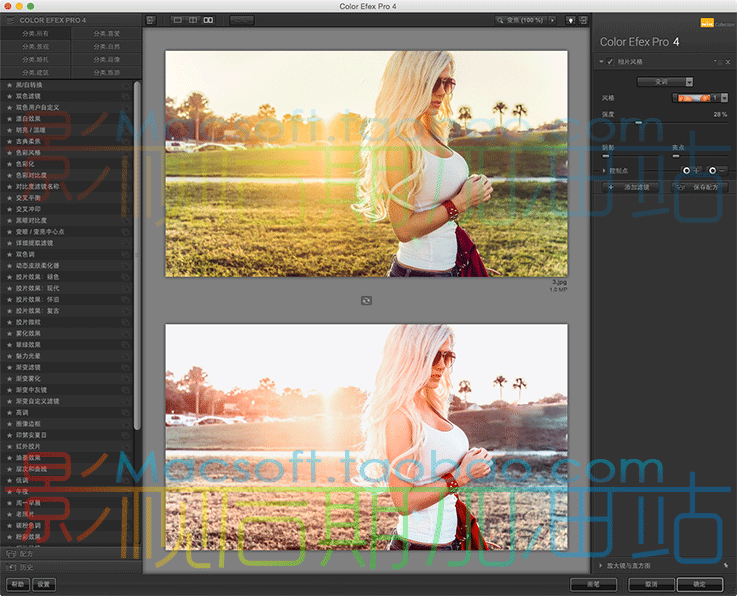
Task: Toggle favorite star for 双色滤镜
Action: pyautogui.click(x=9, y=96)
